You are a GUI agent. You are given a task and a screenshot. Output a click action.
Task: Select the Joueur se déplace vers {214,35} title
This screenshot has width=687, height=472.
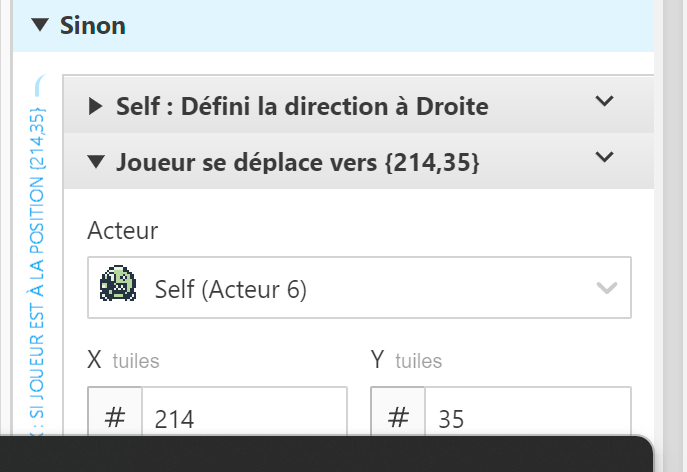point(297,161)
